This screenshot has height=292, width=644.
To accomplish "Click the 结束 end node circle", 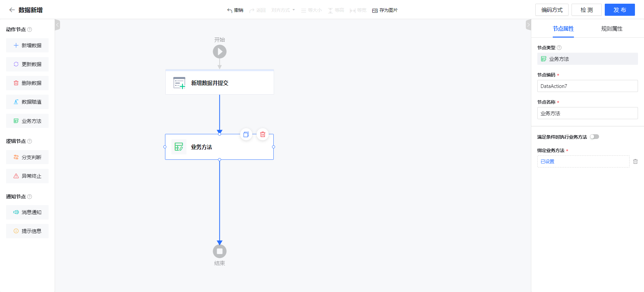I will click(x=220, y=251).
